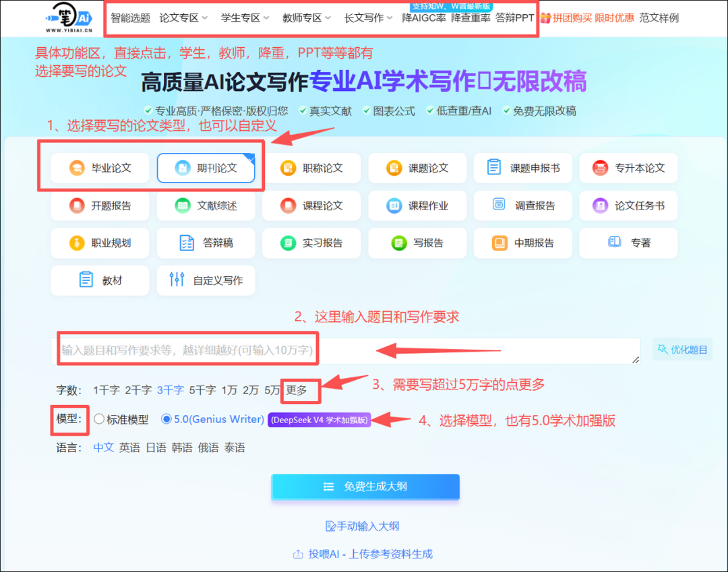Set word count to 5万
Image resolution: width=728 pixels, height=572 pixels.
tap(272, 390)
